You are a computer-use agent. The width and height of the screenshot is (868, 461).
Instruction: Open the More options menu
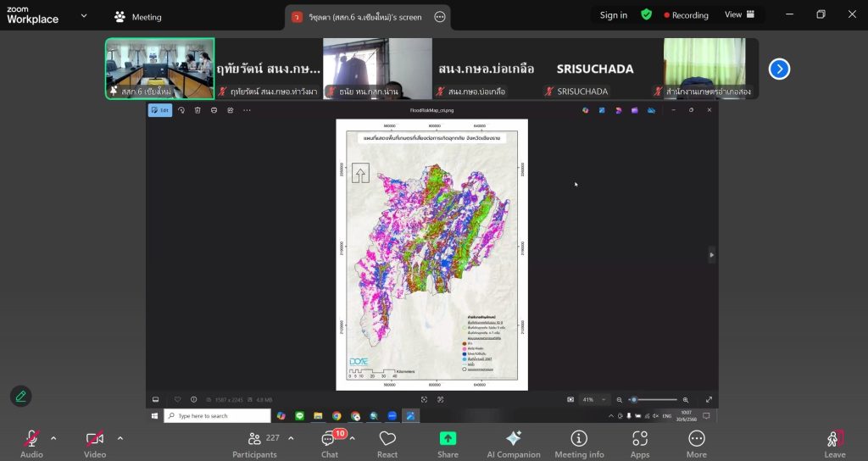point(697,442)
